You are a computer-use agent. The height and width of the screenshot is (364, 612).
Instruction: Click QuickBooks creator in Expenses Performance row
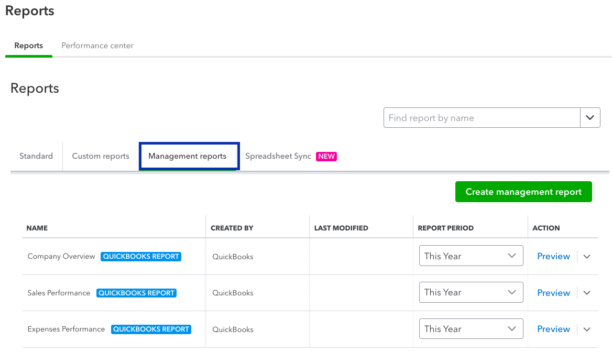(x=233, y=329)
